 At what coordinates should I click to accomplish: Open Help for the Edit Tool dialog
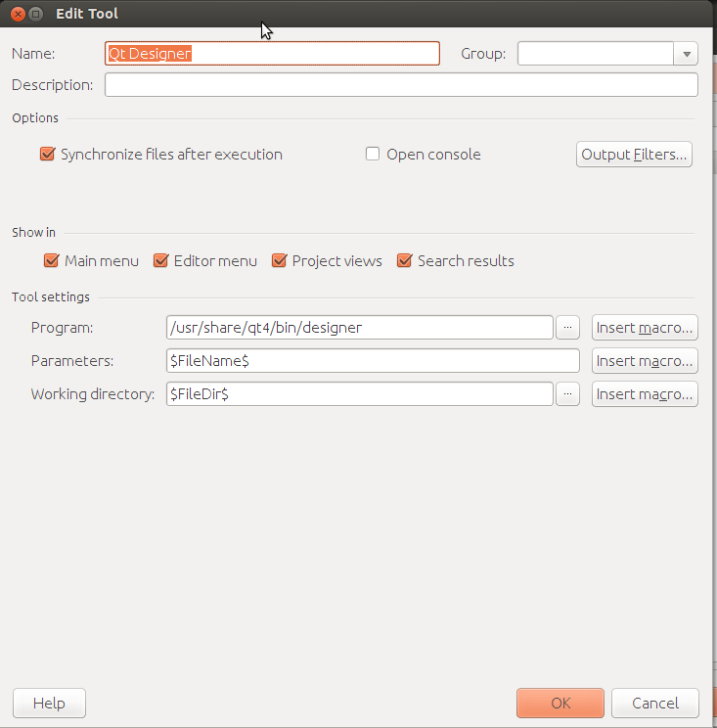[49, 704]
